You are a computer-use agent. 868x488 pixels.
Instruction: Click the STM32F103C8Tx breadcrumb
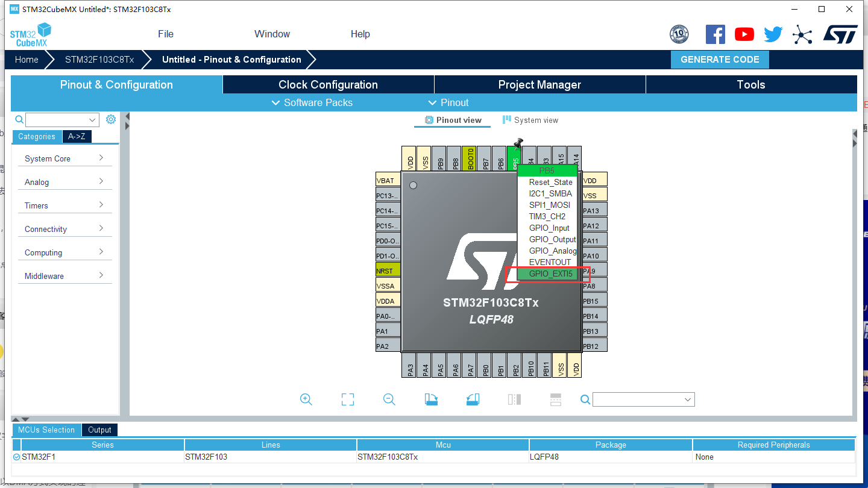(x=99, y=60)
